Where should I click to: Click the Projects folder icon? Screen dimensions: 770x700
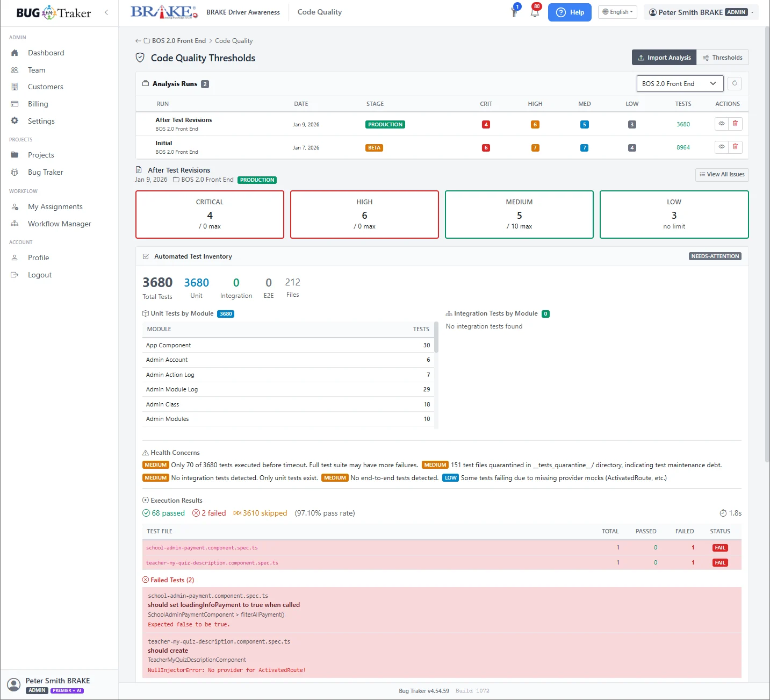(15, 155)
